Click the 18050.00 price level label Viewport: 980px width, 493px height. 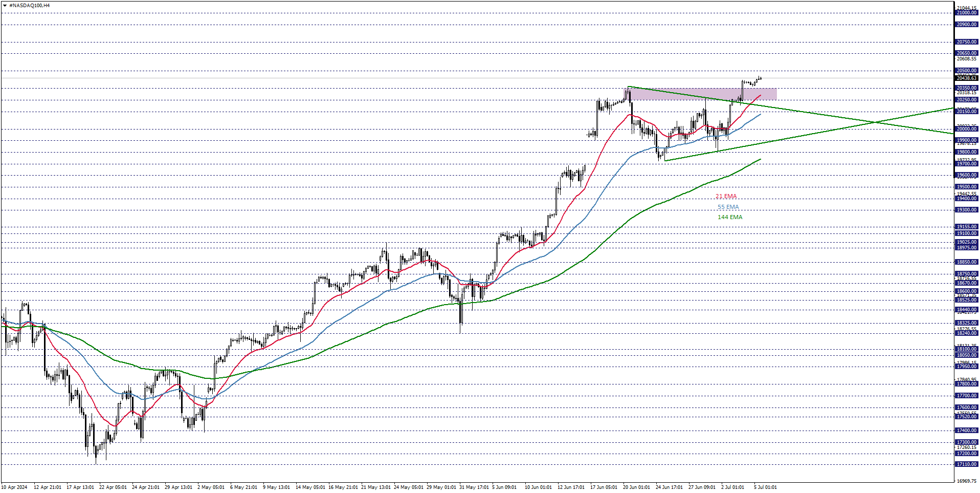(x=967, y=355)
